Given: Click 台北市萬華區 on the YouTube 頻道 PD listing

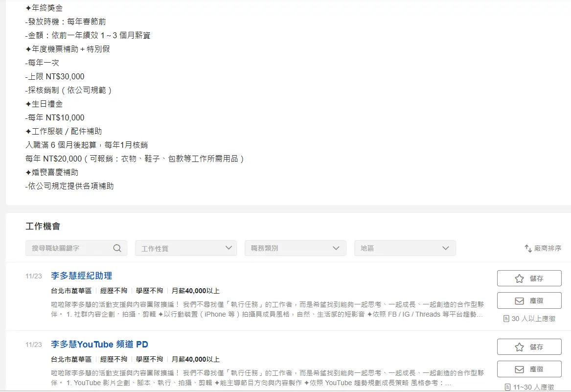Looking at the screenshot, I should point(71,359).
